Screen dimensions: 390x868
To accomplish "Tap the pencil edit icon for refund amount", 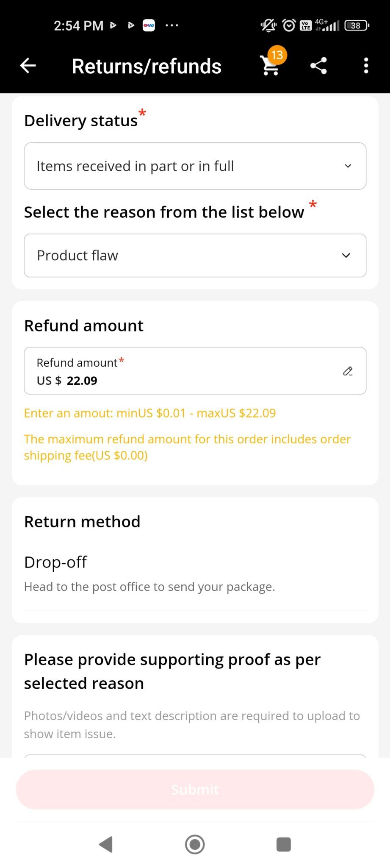I will pos(348,371).
